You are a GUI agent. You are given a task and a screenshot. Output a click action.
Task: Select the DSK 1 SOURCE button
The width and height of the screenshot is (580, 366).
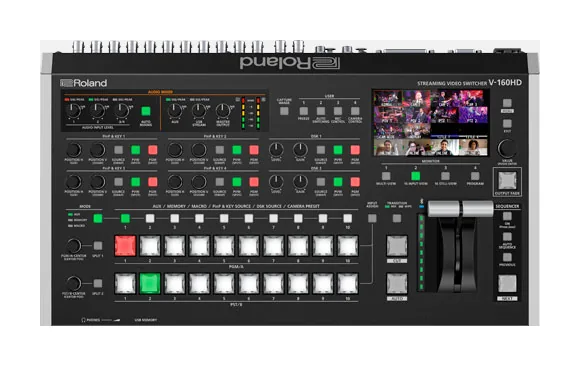pyautogui.click(x=321, y=150)
